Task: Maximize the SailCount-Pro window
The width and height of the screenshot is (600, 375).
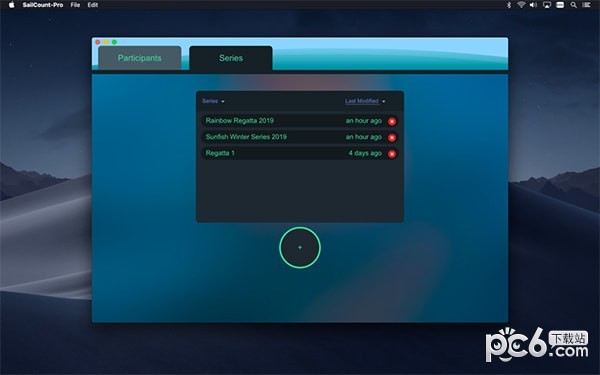Action: coord(114,42)
